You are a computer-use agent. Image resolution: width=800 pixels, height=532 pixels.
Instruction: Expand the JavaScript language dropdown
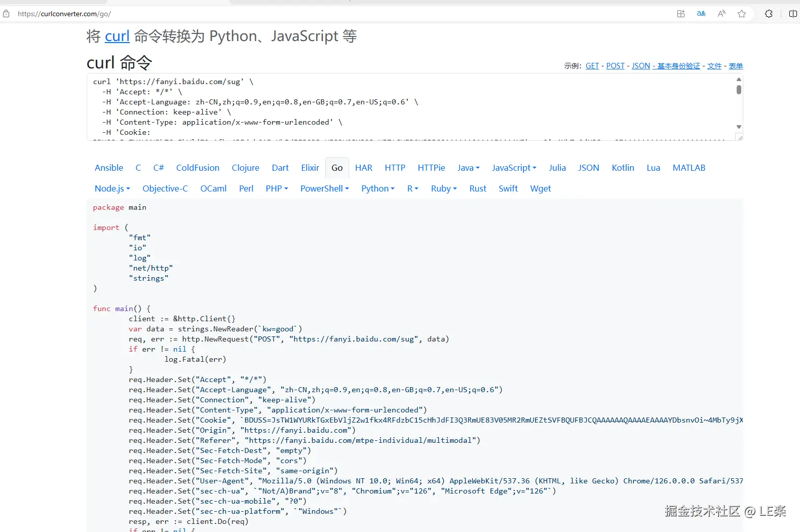[x=514, y=168]
